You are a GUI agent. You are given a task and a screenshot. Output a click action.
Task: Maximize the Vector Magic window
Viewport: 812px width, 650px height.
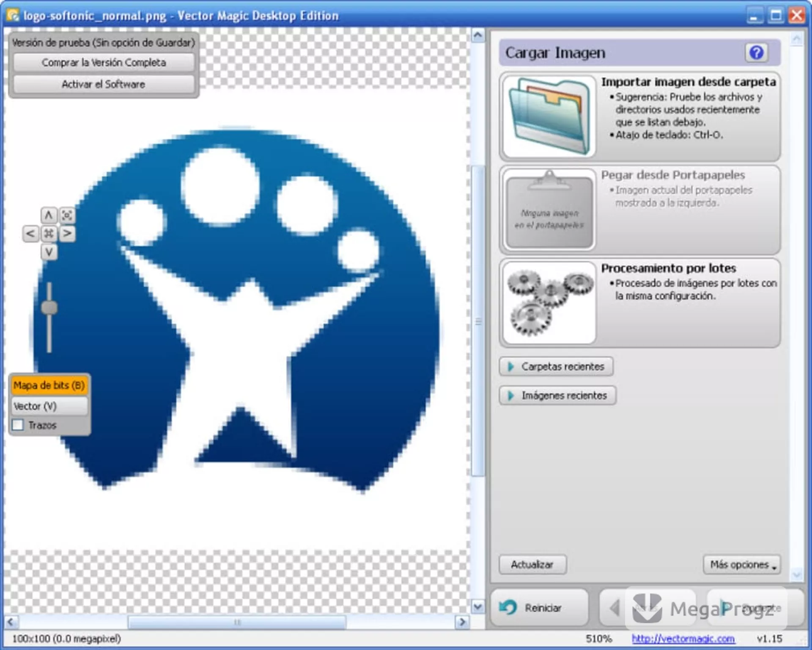pyautogui.click(x=776, y=16)
